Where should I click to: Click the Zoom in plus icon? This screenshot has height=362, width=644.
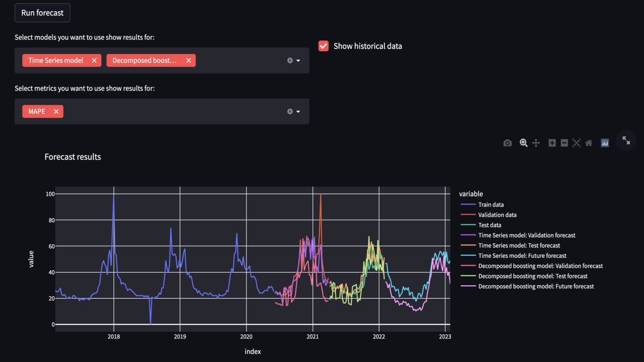click(552, 143)
